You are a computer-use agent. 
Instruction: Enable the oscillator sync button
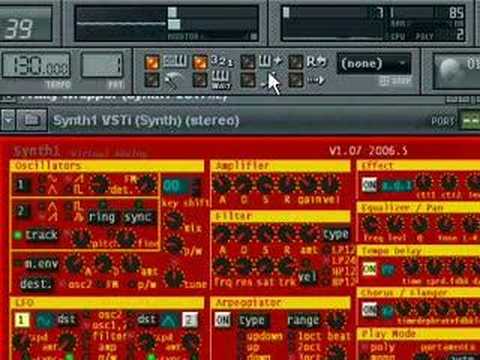138,218
